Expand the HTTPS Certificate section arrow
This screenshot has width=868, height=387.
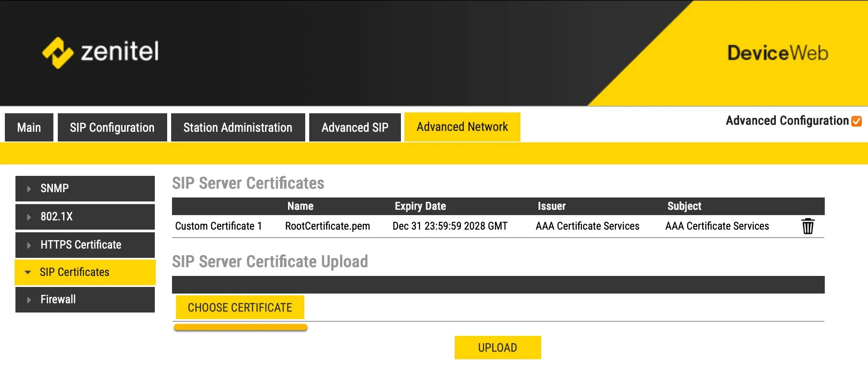point(29,245)
